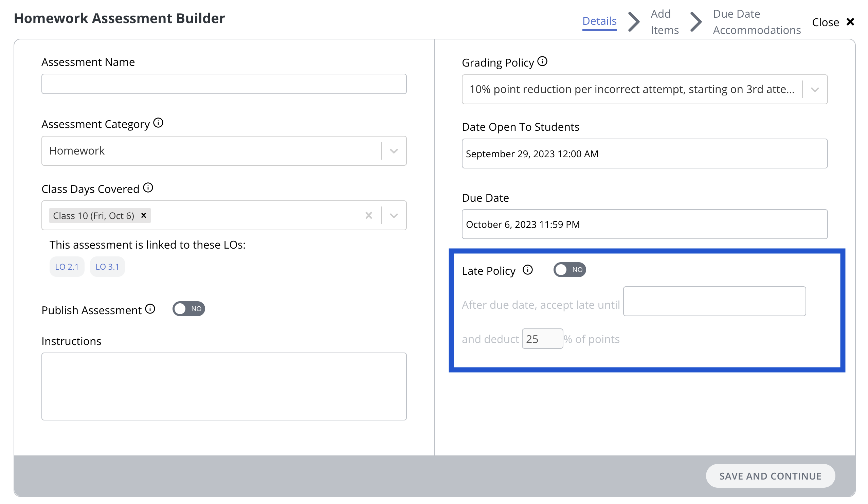Turn on the Publish Assessment toggle
Viewport: 868px width, 504px height.
[188, 309]
